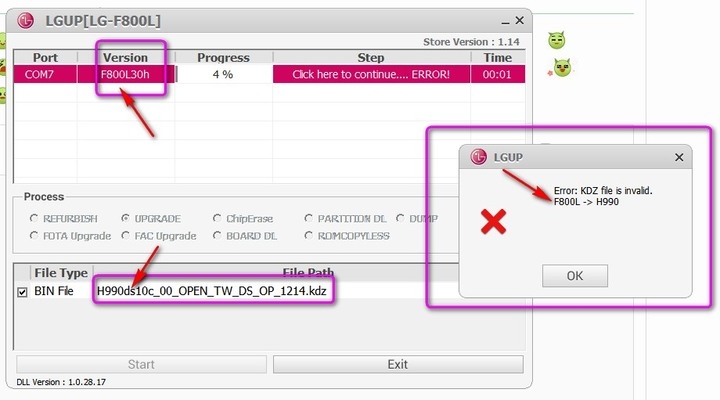This screenshot has width=720, height=400.
Task: Select the REFURBISH radio option
Action: [34, 218]
